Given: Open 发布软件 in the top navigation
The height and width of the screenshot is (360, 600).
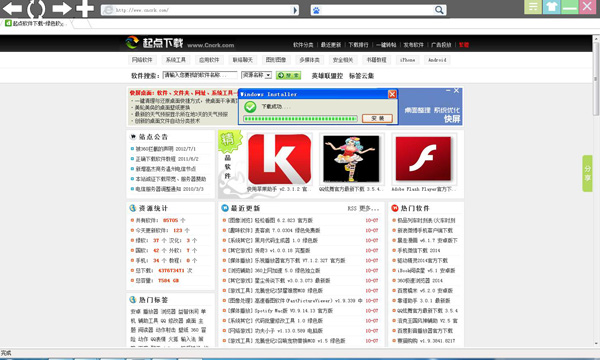Looking at the screenshot, I should tap(413, 45).
